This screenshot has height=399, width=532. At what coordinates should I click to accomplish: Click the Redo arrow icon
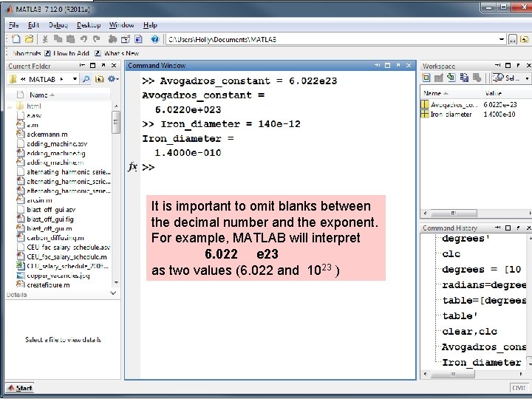97,39
